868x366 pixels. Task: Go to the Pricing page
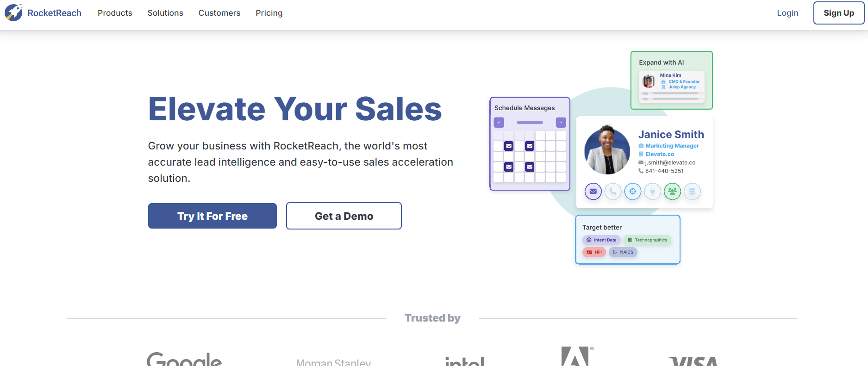tap(269, 13)
